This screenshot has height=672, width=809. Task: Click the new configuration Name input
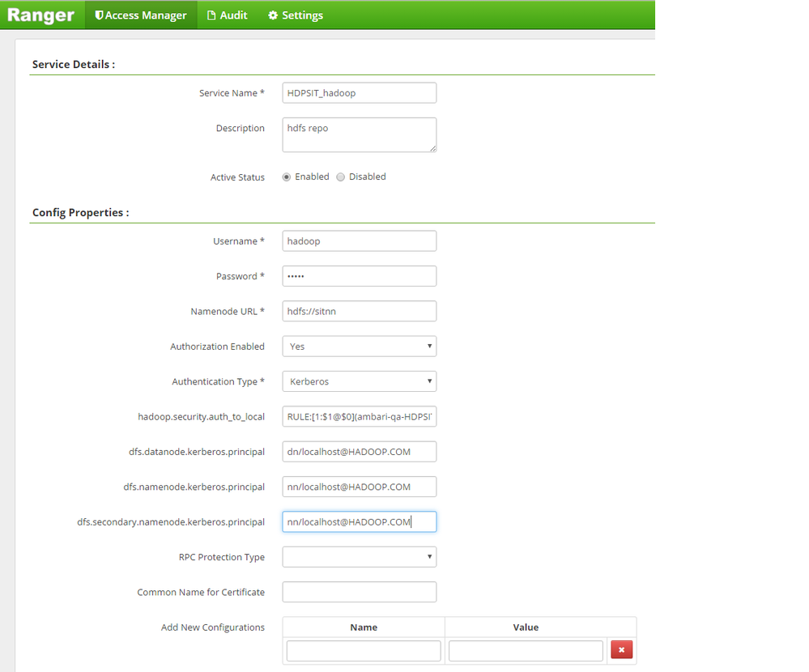[364, 650]
